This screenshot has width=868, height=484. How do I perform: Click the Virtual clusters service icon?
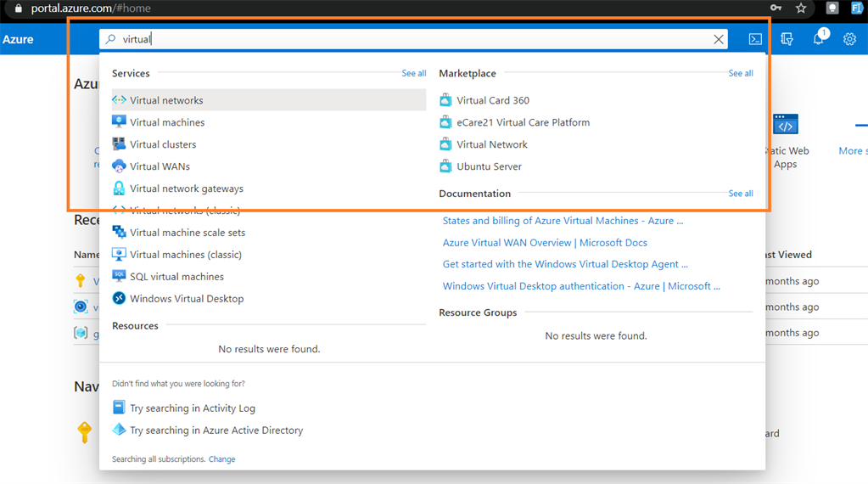pyautogui.click(x=119, y=144)
